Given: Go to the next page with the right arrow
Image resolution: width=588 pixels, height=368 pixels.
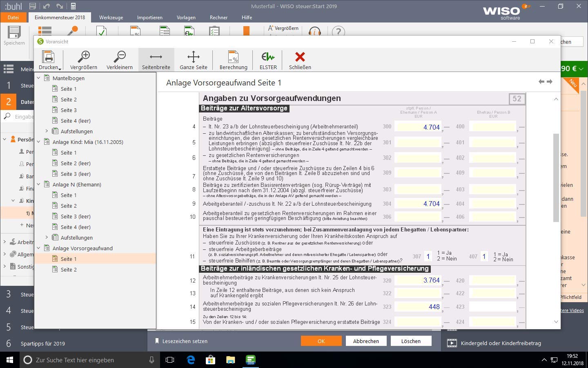Looking at the screenshot, I should pyautogui.click(x=550, y=82).
